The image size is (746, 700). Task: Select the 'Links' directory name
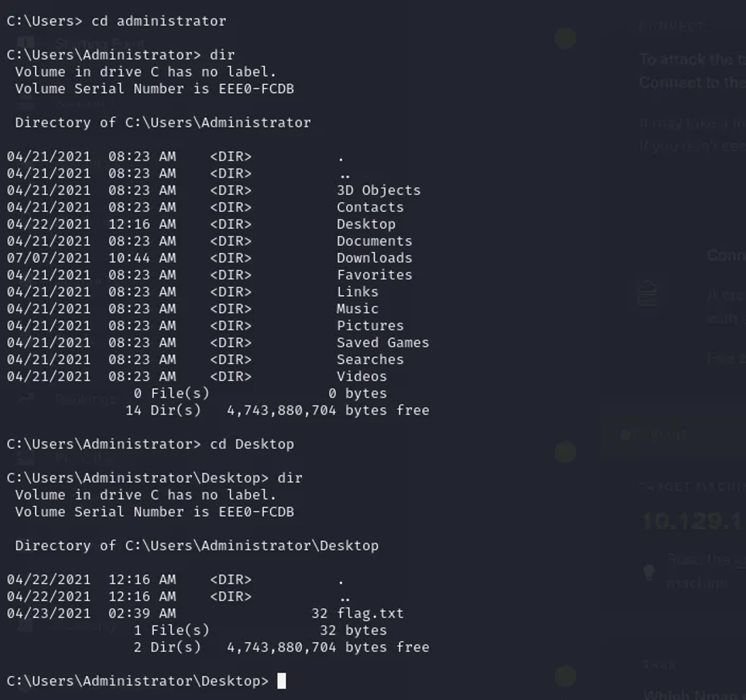tap(358, 292)
